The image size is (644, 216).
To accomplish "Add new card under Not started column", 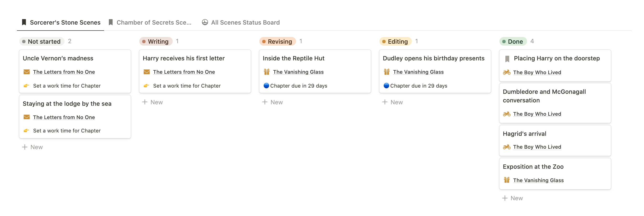I will (32, 147).
